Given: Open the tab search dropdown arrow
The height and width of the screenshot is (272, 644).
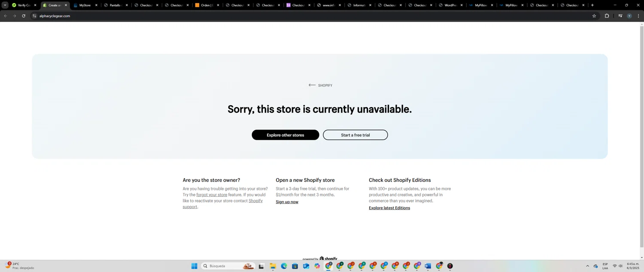Looking at the screenshot, I should pos(5,5).
